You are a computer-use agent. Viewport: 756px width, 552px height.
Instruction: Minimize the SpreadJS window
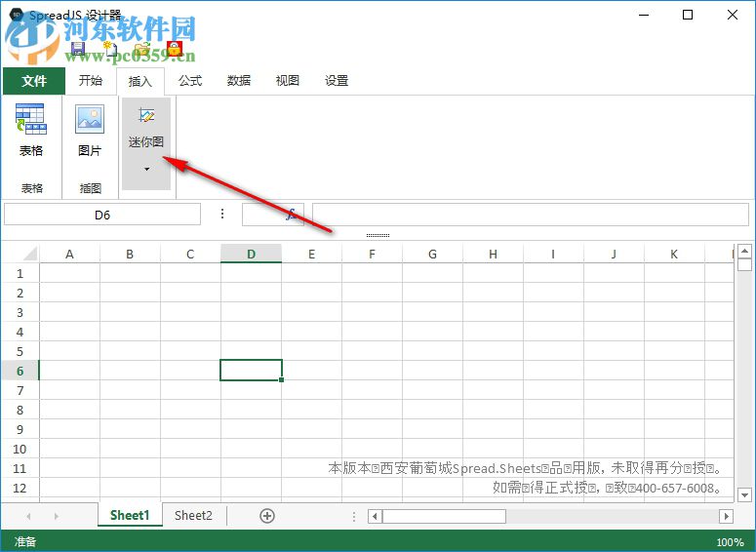coord(644,15)
